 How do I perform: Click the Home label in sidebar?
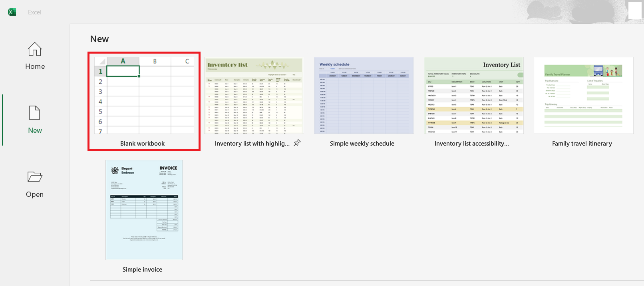[35, 66]
